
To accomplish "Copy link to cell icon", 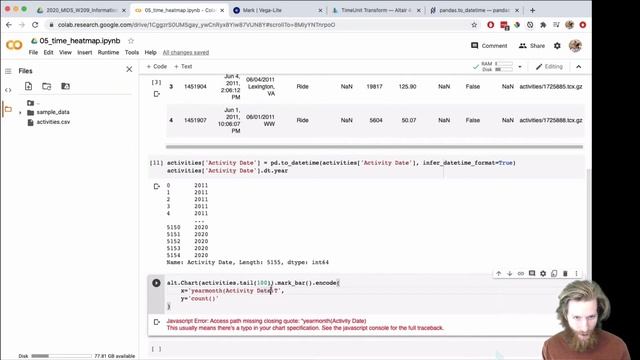I will coord(520,273).
